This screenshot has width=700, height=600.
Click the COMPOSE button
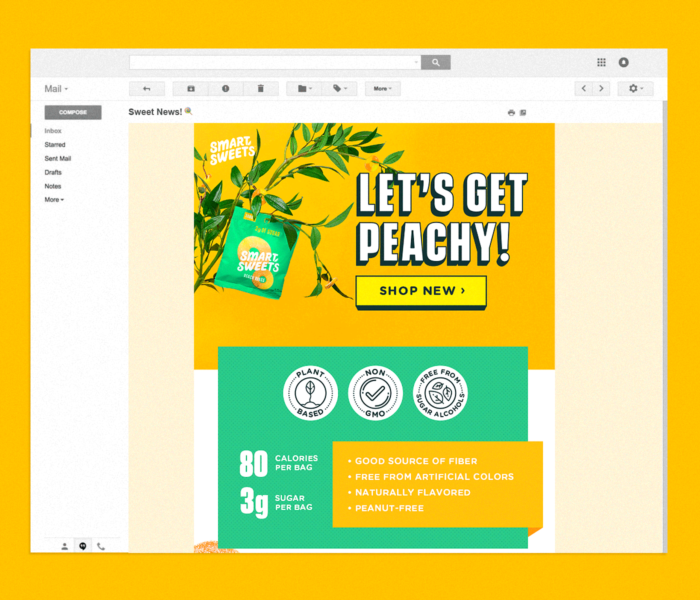pos(73,112)
